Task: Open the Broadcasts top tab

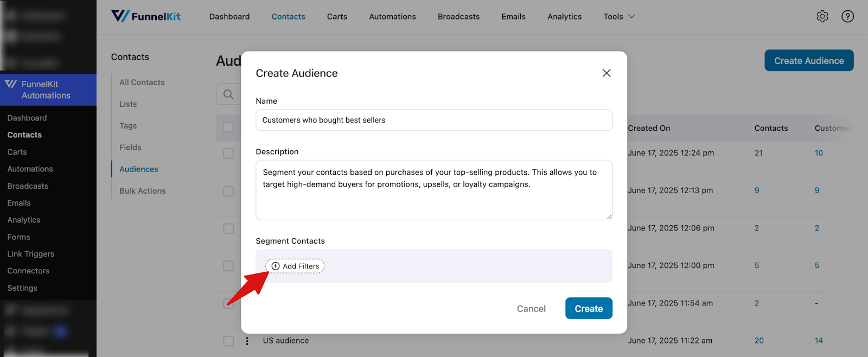Action: tap(458, 16)
